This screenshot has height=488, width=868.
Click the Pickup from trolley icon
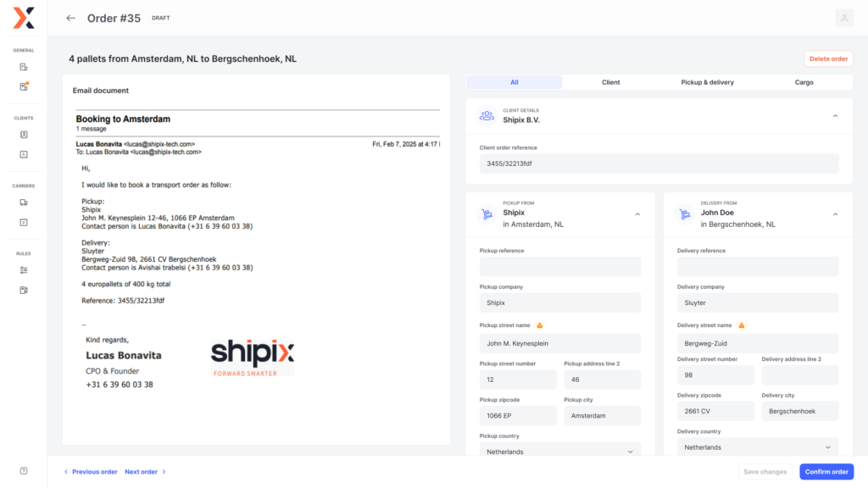pyautogui.click(x=487, y=214)
